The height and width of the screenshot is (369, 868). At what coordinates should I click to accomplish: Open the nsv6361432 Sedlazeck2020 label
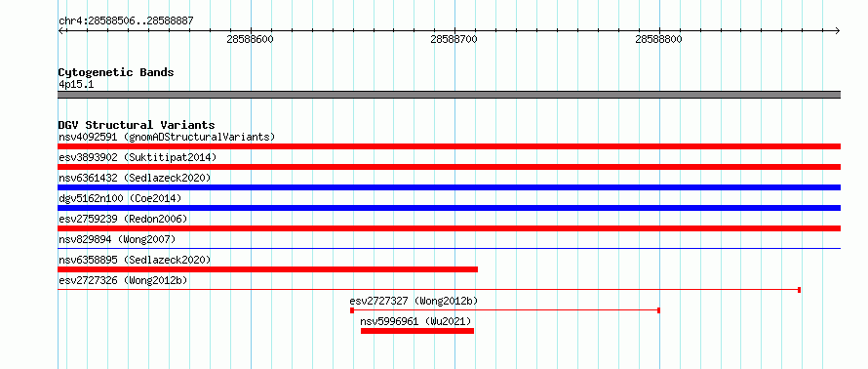(135, 178)
